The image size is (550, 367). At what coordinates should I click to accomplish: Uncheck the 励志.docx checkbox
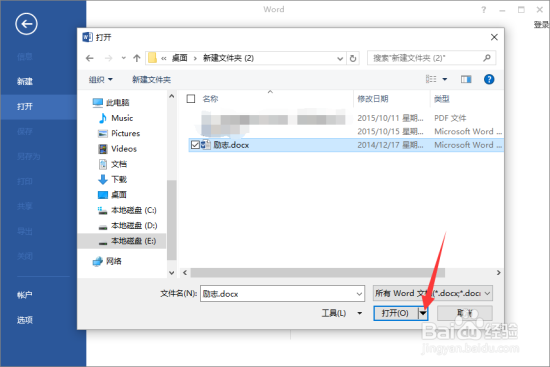point(195,145)
